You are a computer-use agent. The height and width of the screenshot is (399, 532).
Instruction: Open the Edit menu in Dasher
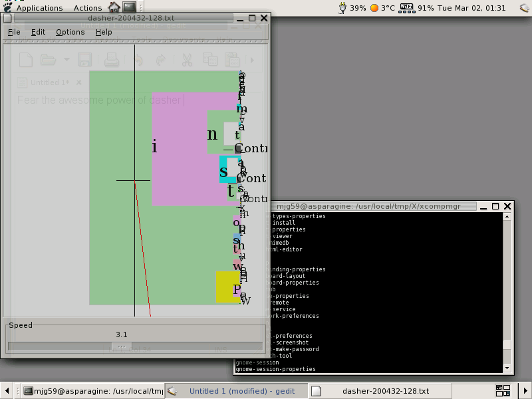pos(38,32)
